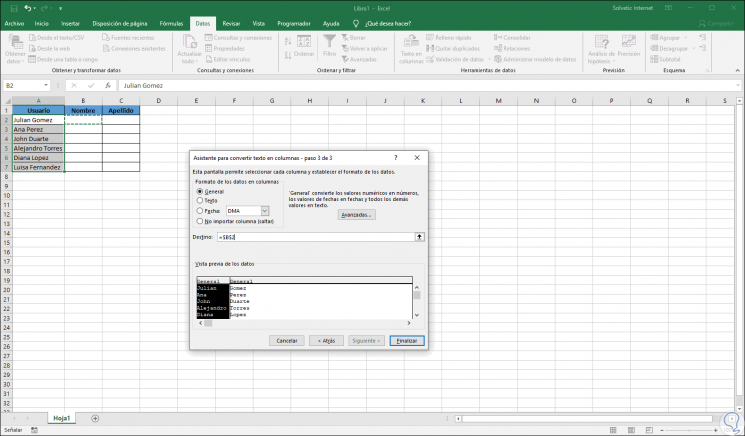Select the General column format option

(x=200, y=191)
